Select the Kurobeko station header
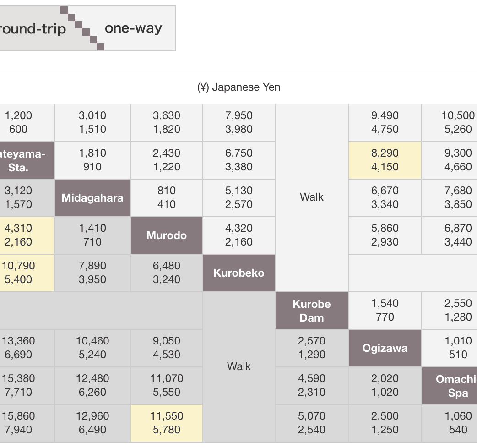Viewport: 477px width, 448px height. point(239,273)
